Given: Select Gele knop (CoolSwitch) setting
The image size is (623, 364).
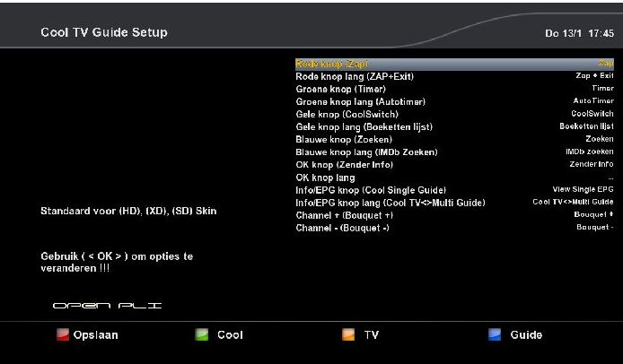Looking at the screenshot, I should click(454, 115).
